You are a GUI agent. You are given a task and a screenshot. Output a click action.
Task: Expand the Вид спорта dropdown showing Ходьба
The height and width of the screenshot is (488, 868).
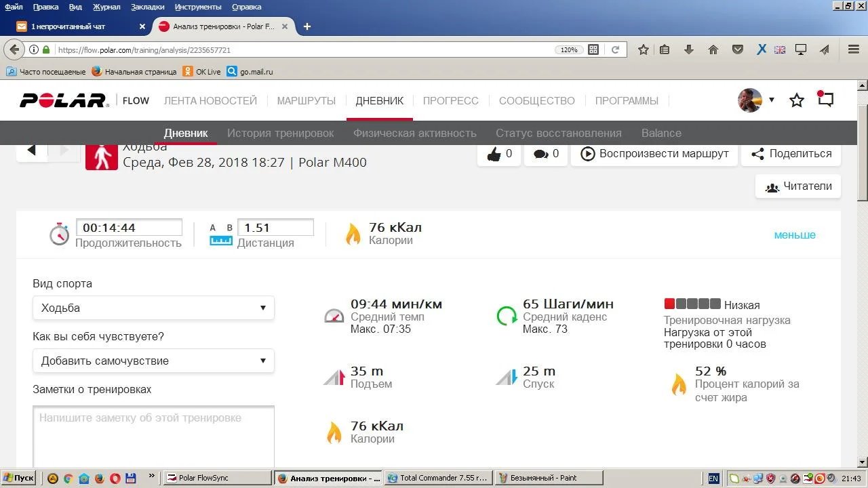pyautogui.click(x=153, y=308)
